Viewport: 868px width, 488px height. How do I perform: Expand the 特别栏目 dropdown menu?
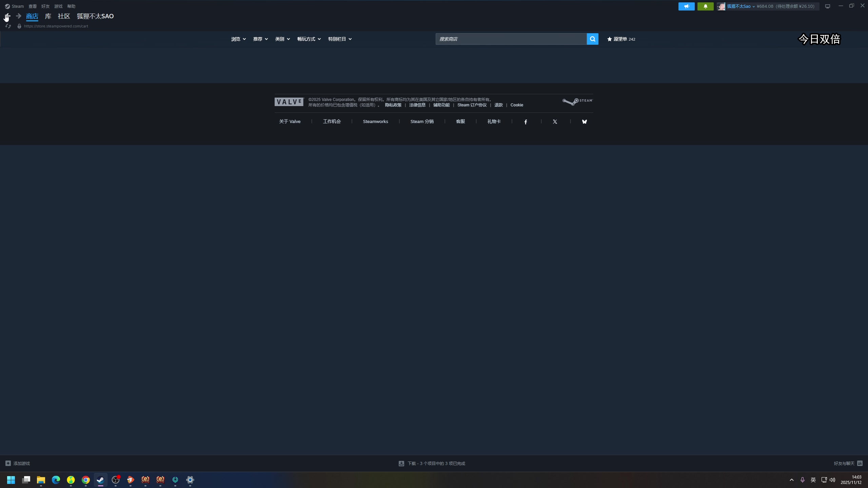(339, 39)
